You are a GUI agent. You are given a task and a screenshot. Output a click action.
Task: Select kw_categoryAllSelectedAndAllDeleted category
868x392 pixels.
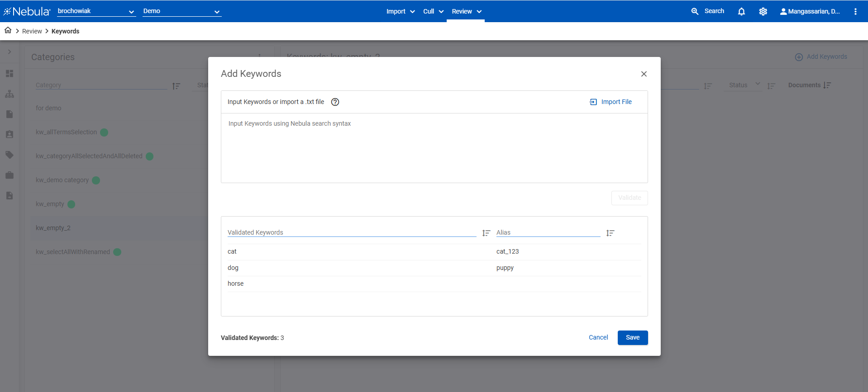119,156
